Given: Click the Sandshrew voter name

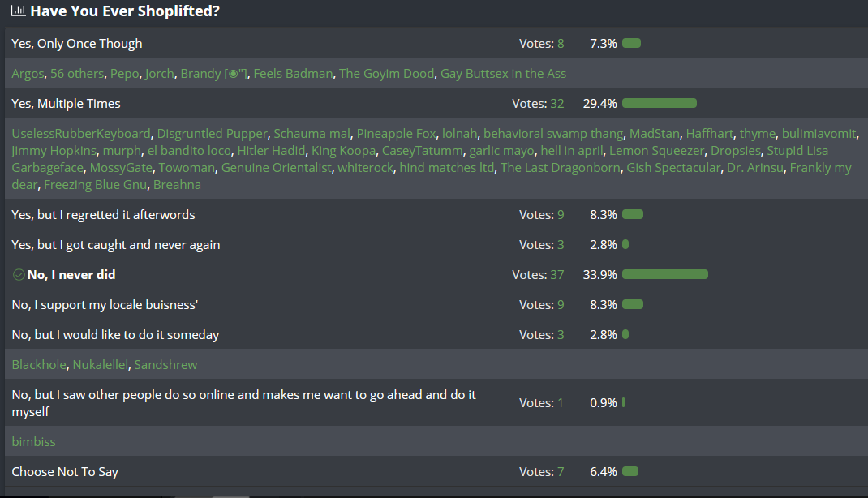Looking at the screenshot, I should 165,365.
